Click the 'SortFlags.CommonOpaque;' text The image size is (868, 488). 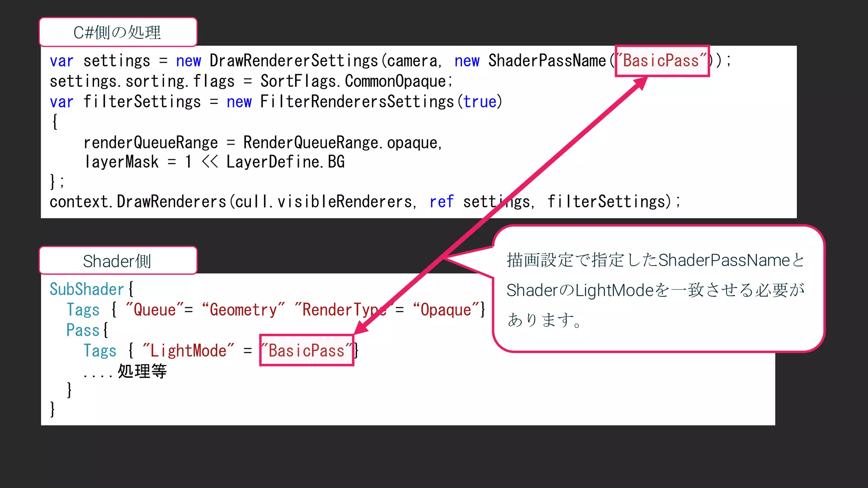pos(356,81)
